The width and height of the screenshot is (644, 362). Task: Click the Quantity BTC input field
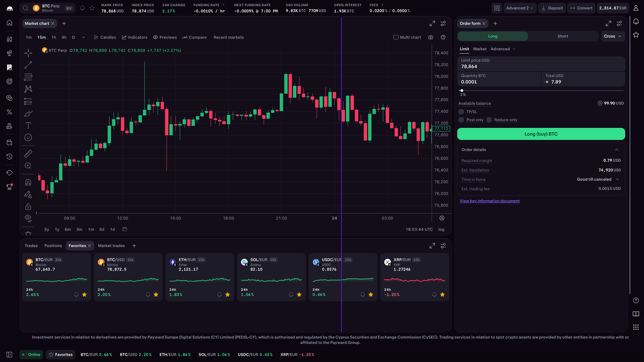(x=499, y=79)
